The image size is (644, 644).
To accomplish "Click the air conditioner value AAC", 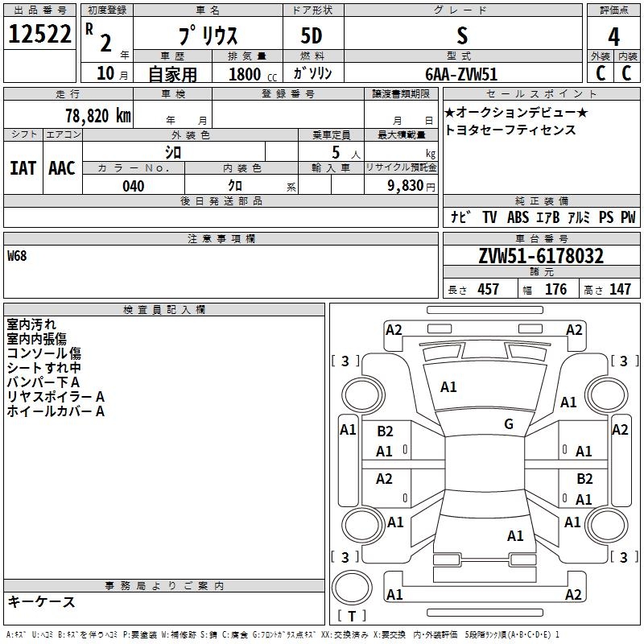I will point(62,168).
